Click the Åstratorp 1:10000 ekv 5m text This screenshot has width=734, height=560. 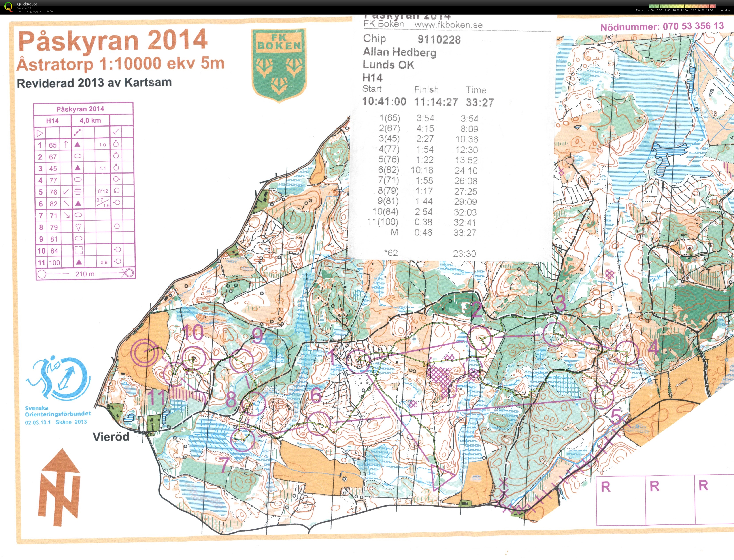click(121, 64)
